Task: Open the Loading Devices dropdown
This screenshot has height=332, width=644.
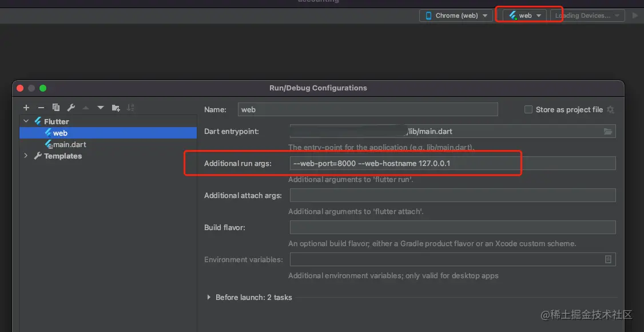Action: (587, 15)
